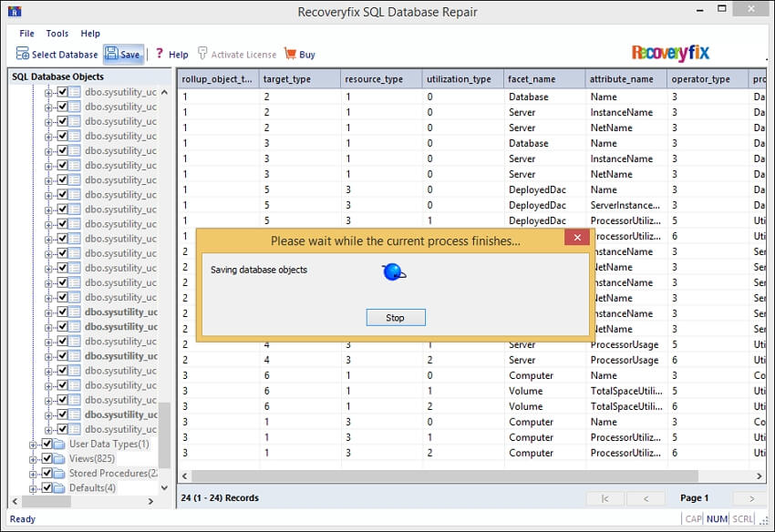Expand the Views(825) node

[x=33, y=460]
